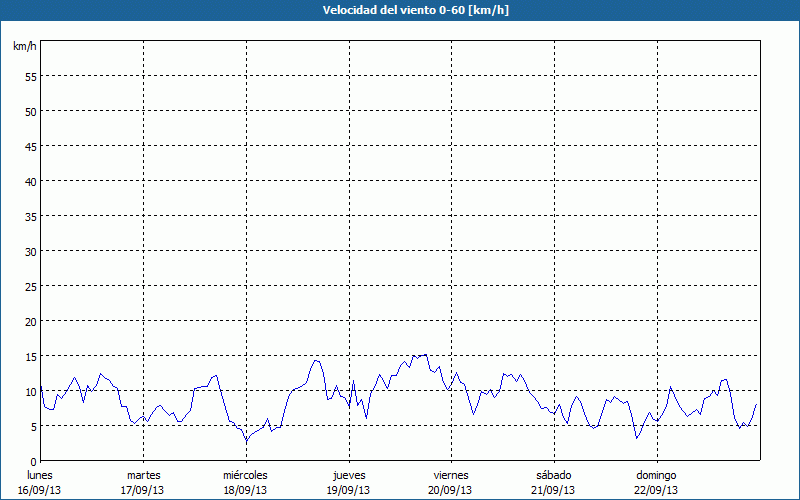Click the date 16/09/13
Image resolution: width=800 pixels, height=500 pixels.
coord(40,490)
